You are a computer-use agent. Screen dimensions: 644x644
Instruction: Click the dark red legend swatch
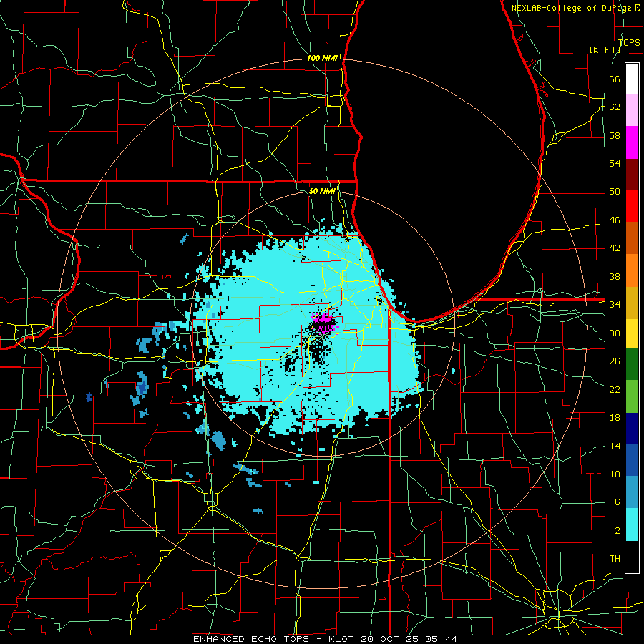632,174
